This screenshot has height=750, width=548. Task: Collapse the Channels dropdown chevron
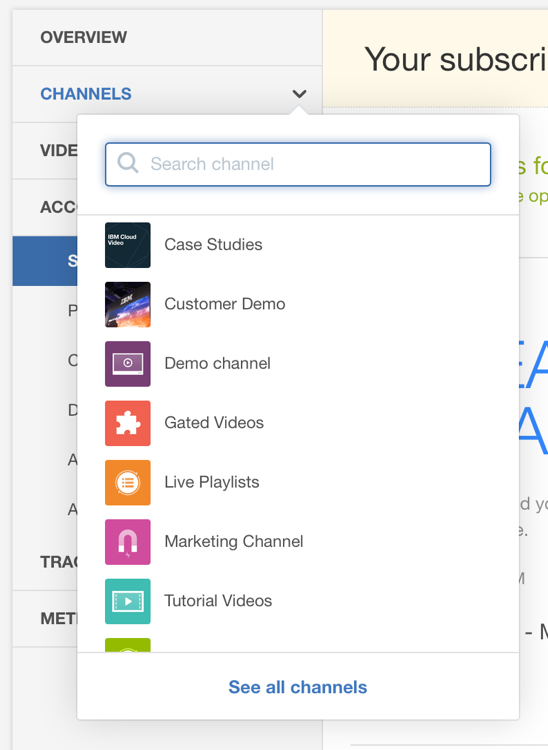(x=299, y=94)
